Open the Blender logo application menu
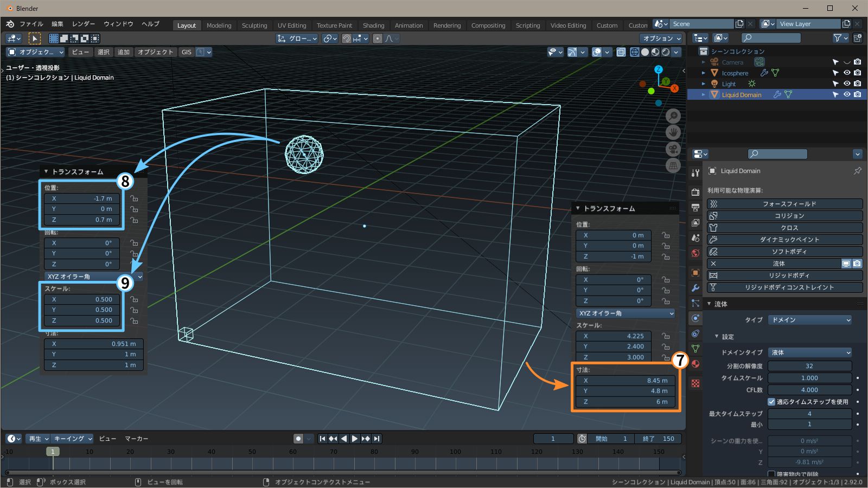 10,24
